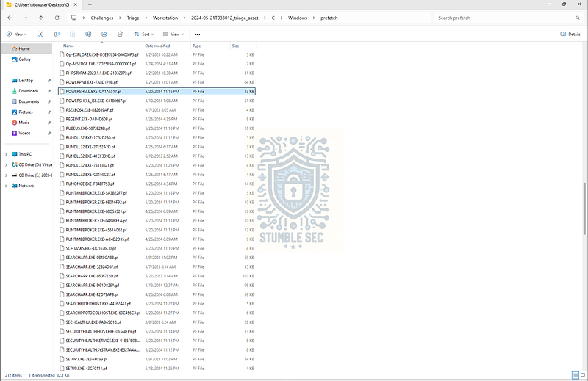Select SECHEALTHUI.EXE-FAB65C18.pf file
This screenshot has width=588, height=381.
(157, 322)
